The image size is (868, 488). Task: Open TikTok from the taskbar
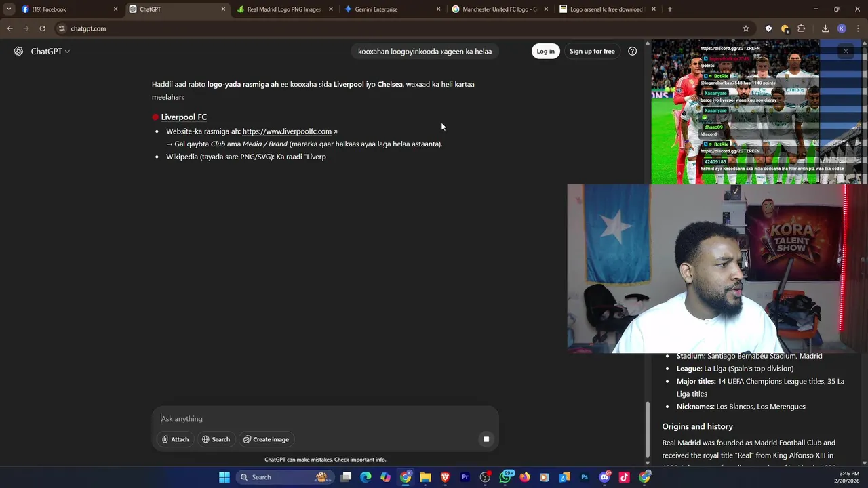pos(625,477)
